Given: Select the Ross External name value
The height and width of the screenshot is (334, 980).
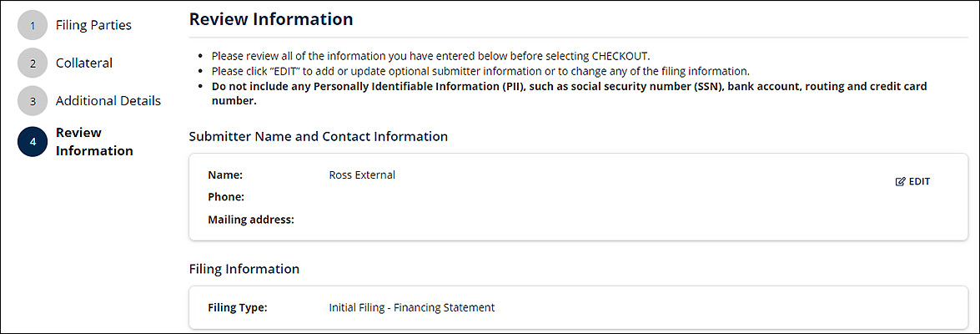Looking at the screenshot, I should [x=362, y=175].
